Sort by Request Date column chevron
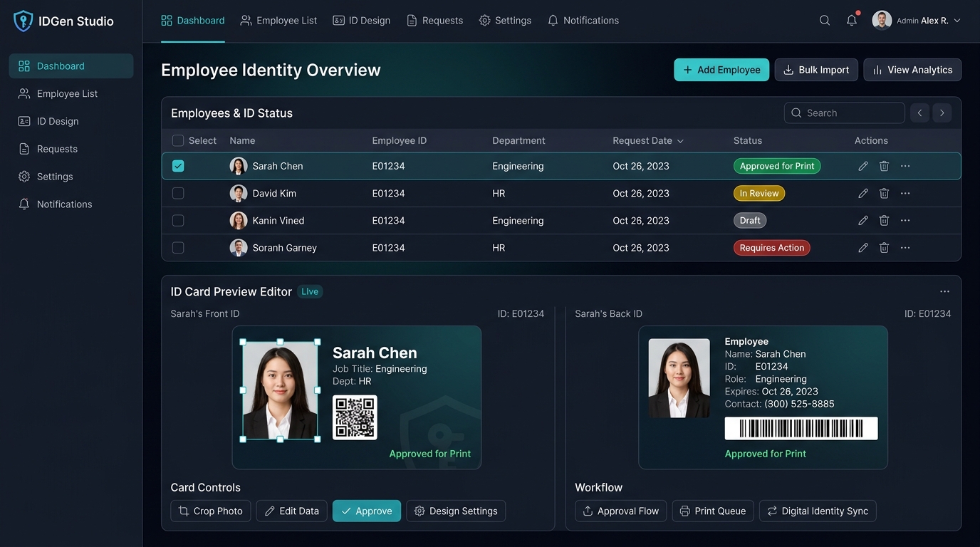This screenshot has height=547, width=980. [680, 141]
